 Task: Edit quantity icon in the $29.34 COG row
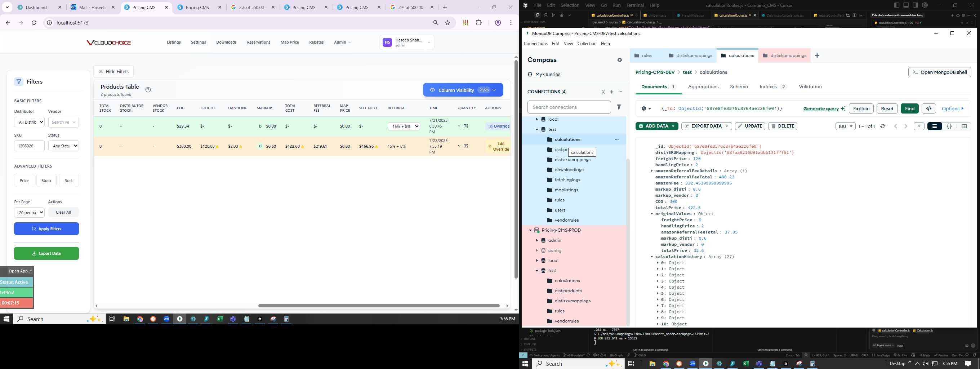tap(465, 126)
